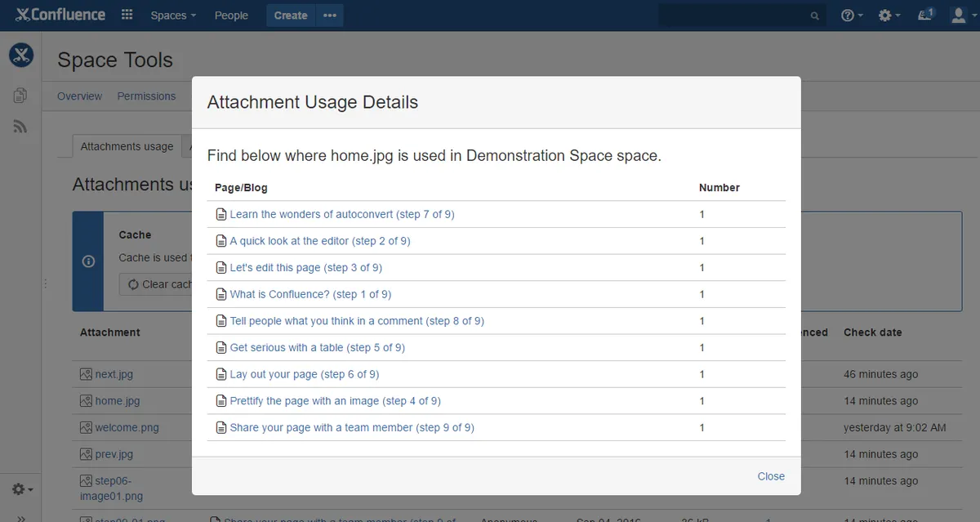The image size is (980, 522).
Task: Open 'Prettify the page with an image'
Action: tap(336, 401)
